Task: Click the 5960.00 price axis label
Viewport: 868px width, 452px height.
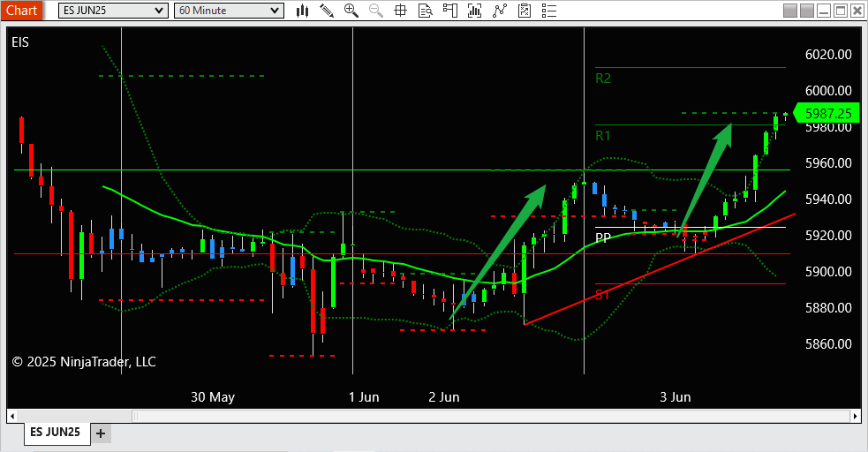Action: (x=828, y=162)
